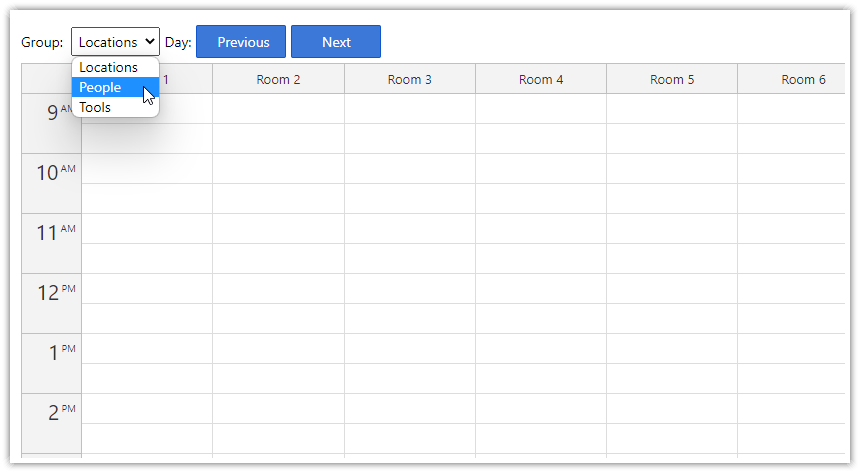
Task: Open the Group dropdown showing Locations
Action: [115, 42]
